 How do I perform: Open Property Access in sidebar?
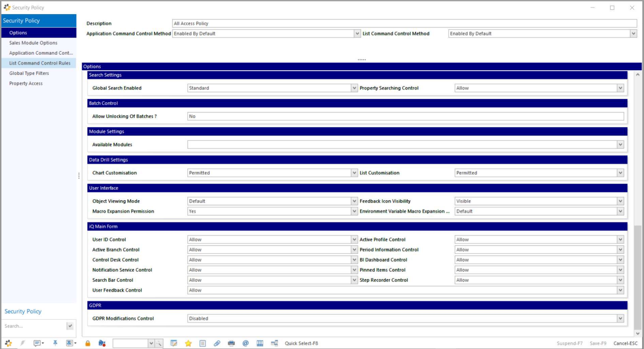tap(39, 83)
